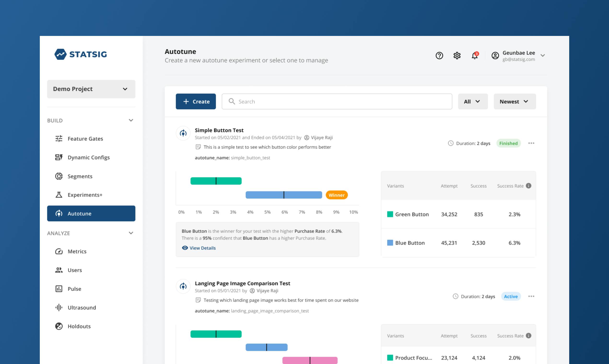
Task: Open the Simple Button Test title
Action: click(219, 130)
